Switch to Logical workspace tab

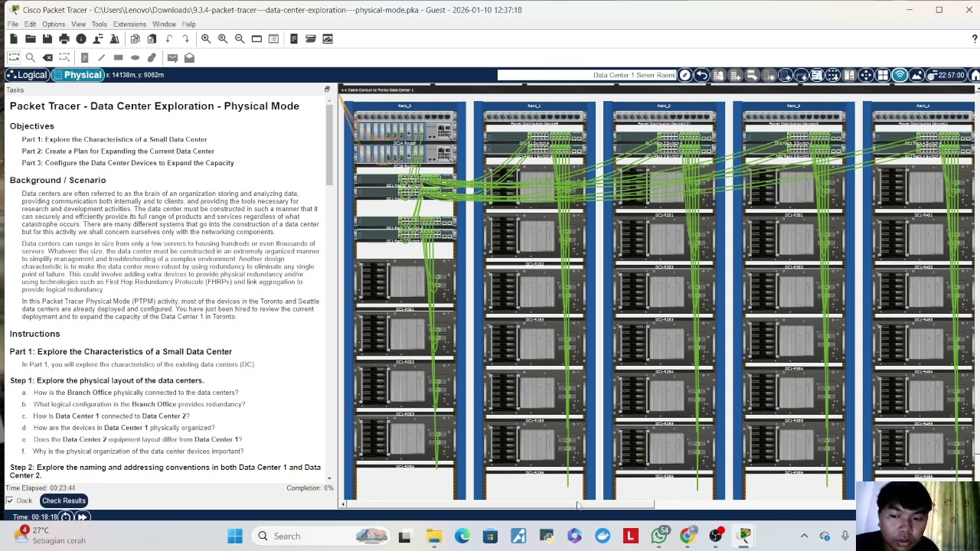[27, 75]
